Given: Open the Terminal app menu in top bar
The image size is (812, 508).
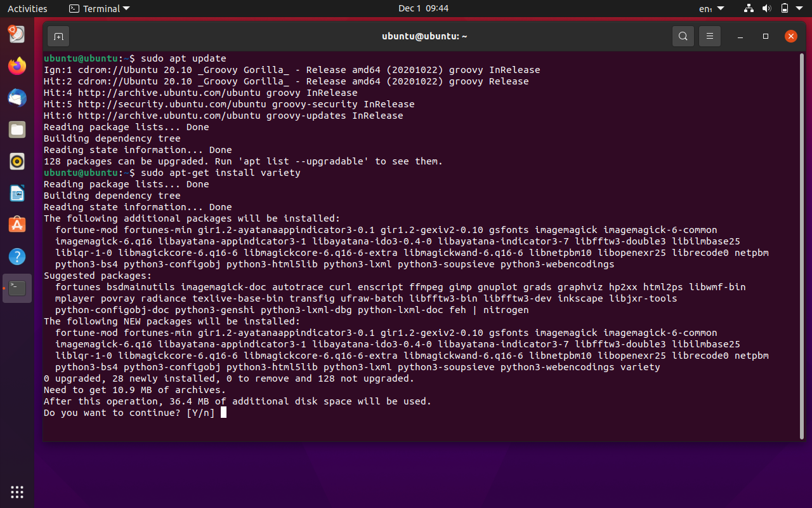Looking at the screenshot, I should point(99,8).
